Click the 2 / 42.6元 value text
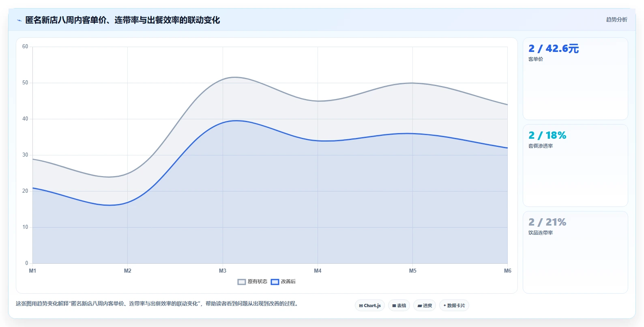This screenshot has width=644, height=327. pyautogui.click(x=554, y=49)
